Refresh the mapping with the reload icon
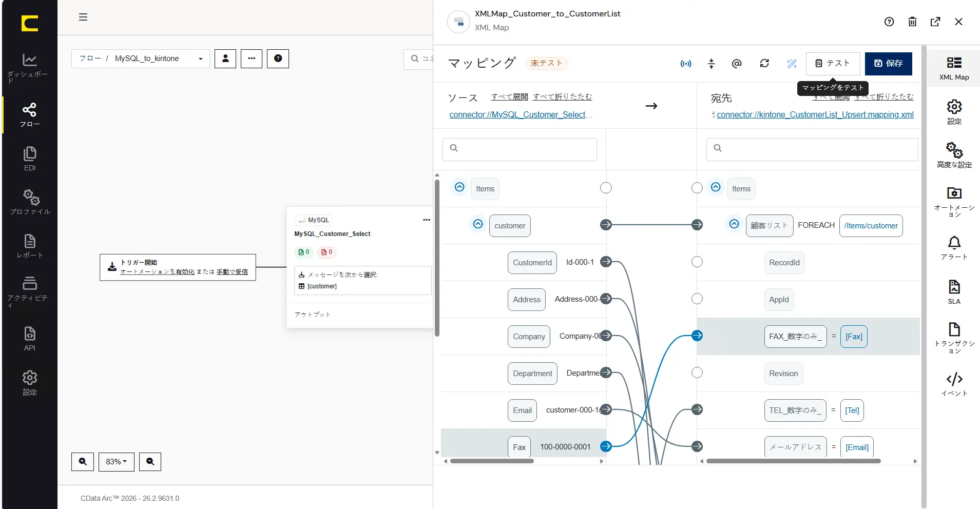Screen dimensions: 980x509 pyautogui.click(x=764, y=64)
